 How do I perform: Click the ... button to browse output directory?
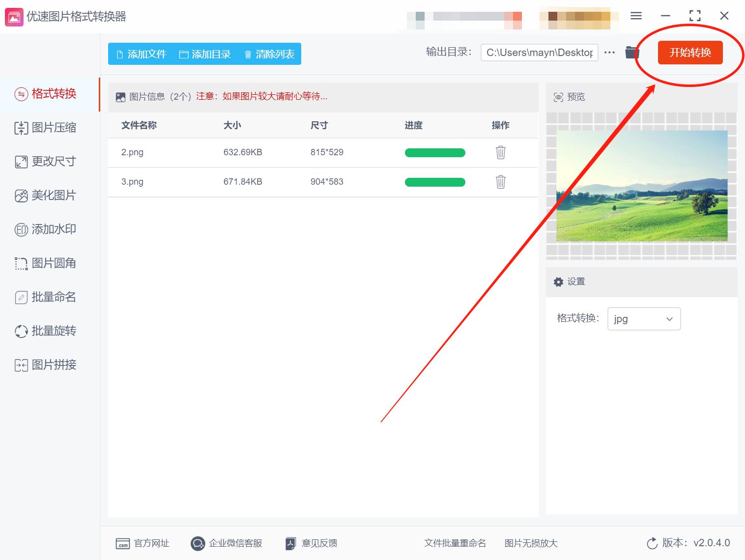pyautogui.click(x=609, y=52)
